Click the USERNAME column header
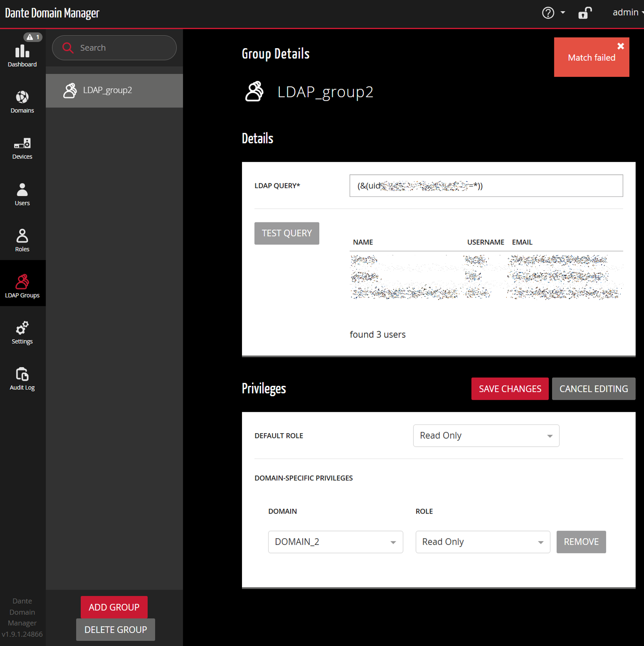644x646 pixels. (x=486, y=242)
